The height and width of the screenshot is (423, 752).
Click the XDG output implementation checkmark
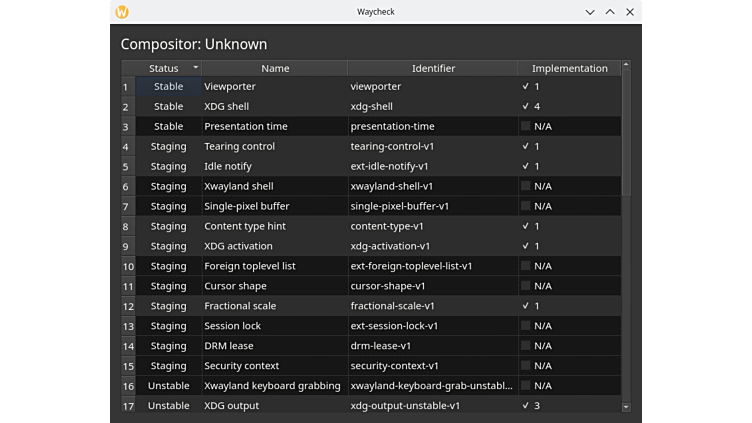525,406
